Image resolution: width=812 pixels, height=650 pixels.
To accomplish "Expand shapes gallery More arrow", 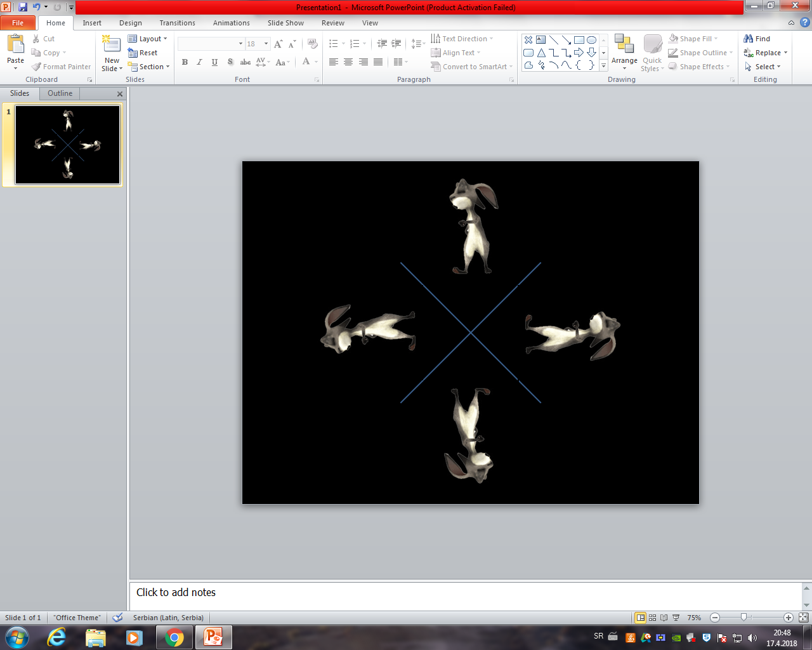I will (x=603, y=65).
